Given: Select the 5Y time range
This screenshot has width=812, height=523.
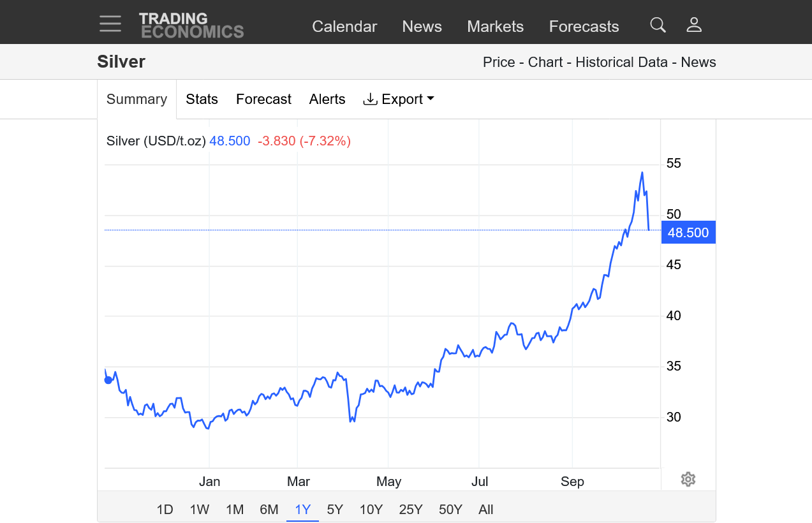Looking at the screenshot, I should click(x=335, y=510).
